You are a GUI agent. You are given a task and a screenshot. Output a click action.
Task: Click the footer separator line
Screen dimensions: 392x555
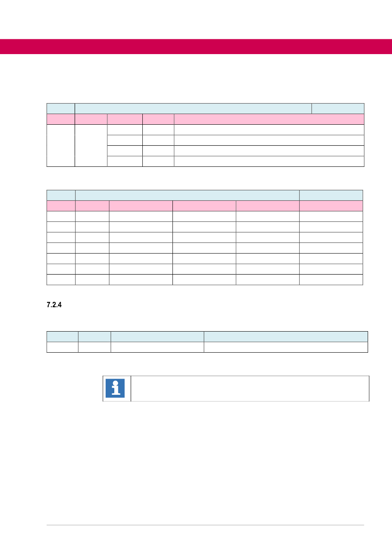(205, 525)
